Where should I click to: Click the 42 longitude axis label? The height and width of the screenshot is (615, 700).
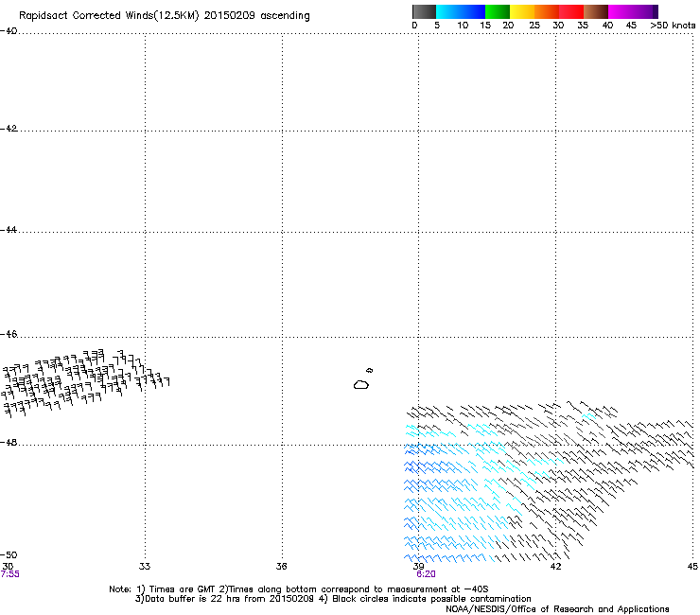555,567
